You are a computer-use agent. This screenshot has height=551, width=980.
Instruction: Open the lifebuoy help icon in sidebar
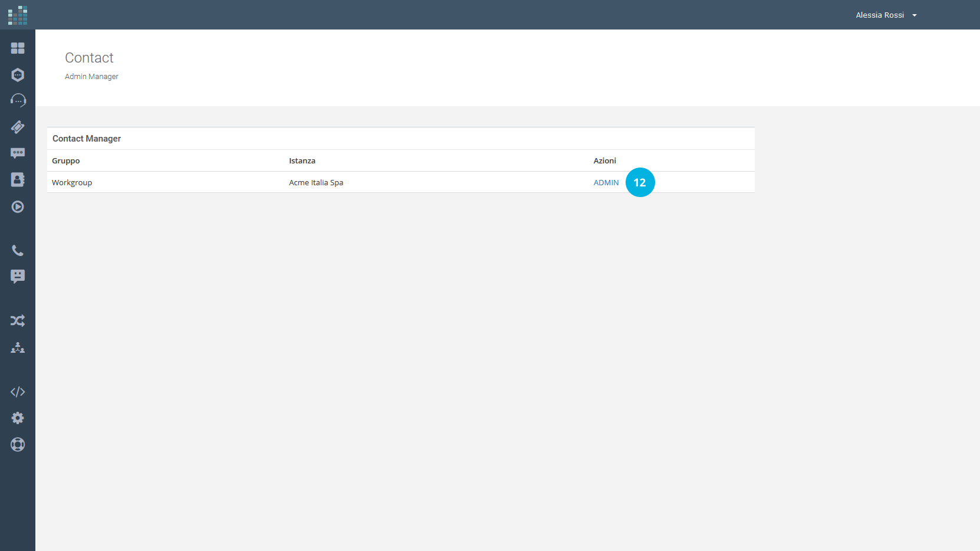18,445
